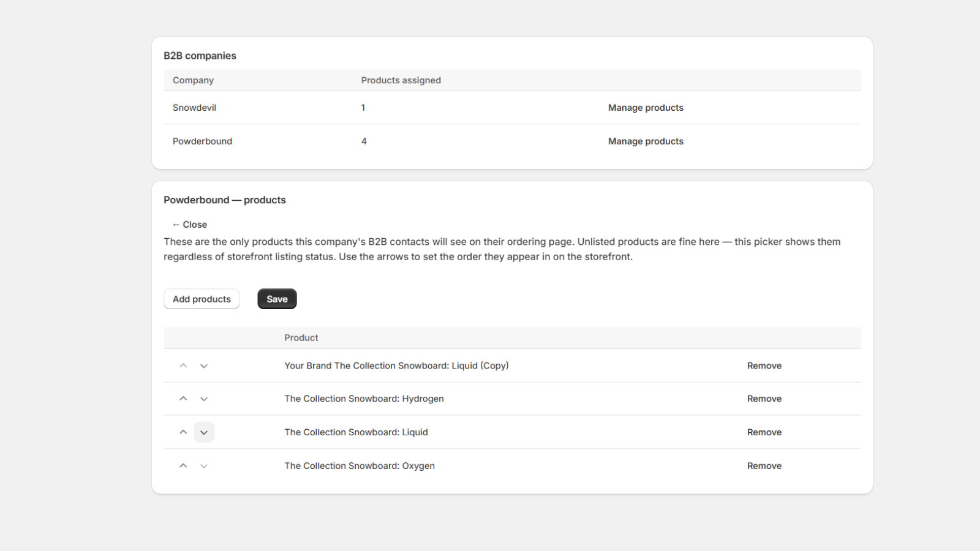Click product name The Collection Snowboard: Oxygen

click(x=360, y=466)
